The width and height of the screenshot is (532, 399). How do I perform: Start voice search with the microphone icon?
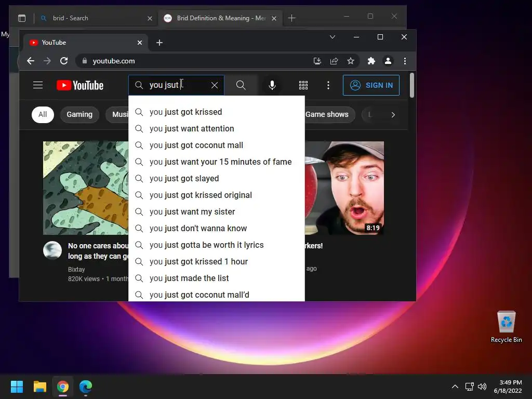click(272, 85)
